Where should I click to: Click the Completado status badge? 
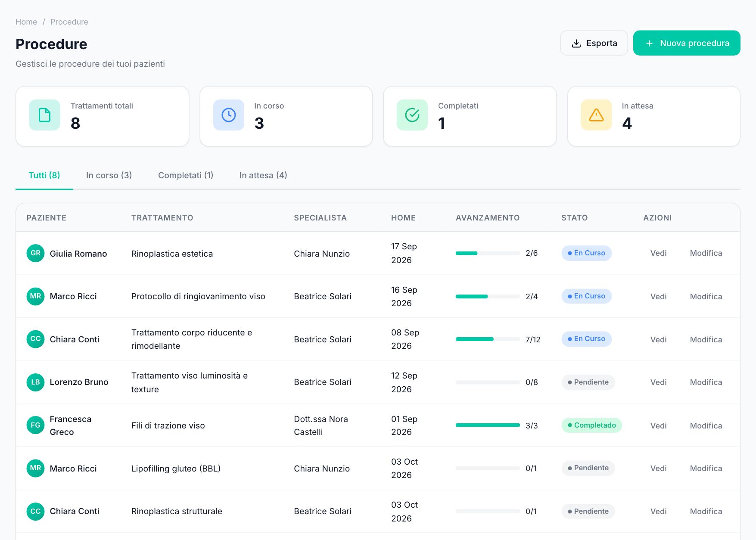point(591,425)
